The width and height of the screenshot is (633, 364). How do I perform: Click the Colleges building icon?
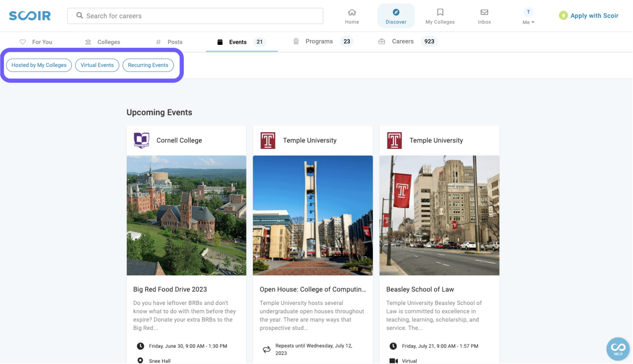[88, 42]
